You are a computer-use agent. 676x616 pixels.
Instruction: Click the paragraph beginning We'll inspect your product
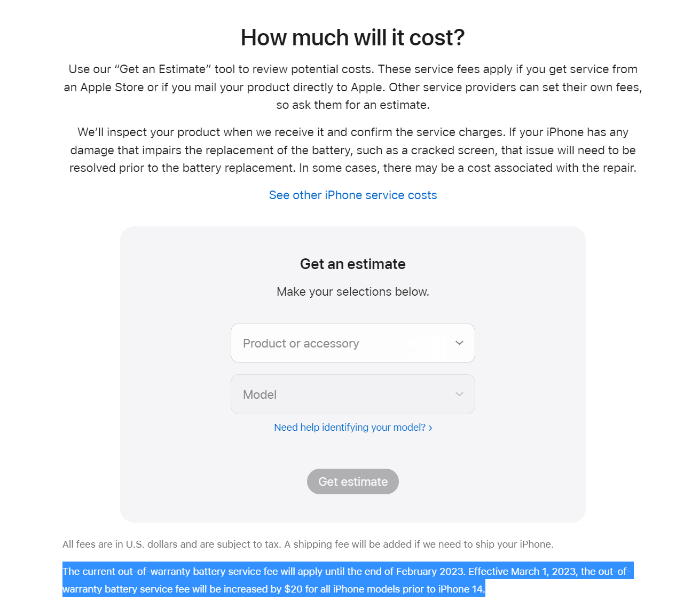point(352,150)
